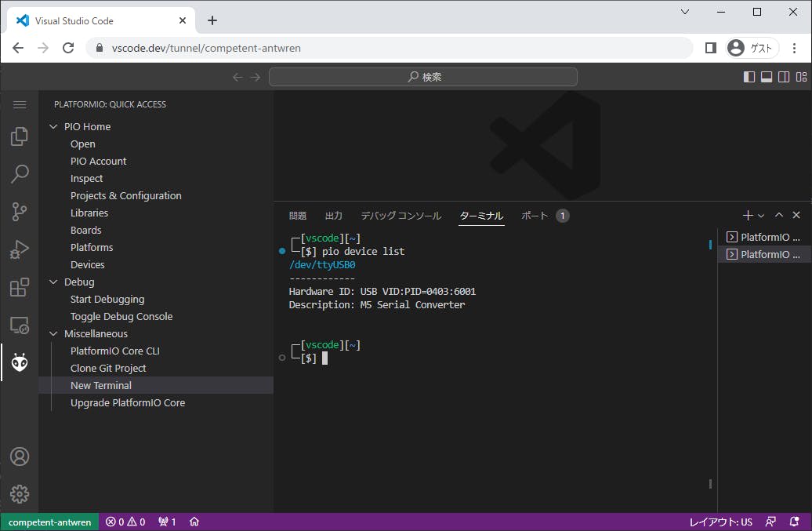Select the second PlatformIO terminal entry
The image size is (812, 531).
764,254
